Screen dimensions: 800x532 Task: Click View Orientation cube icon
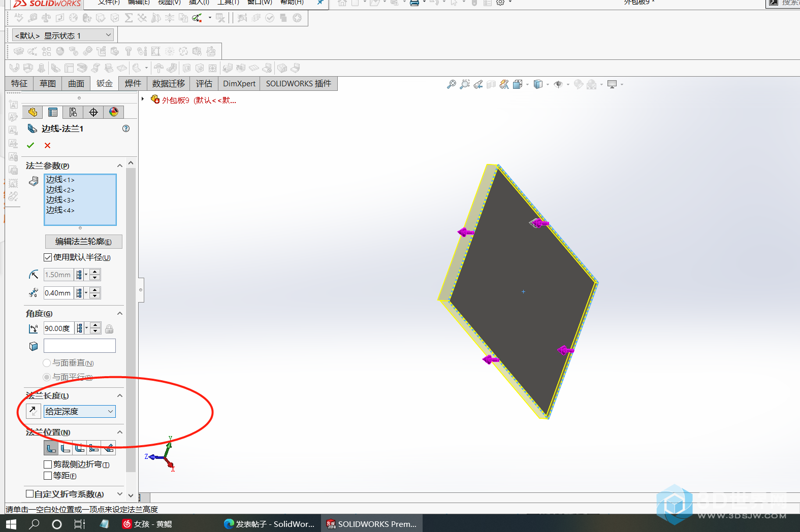pyautogui.click(x=518, y=84)
